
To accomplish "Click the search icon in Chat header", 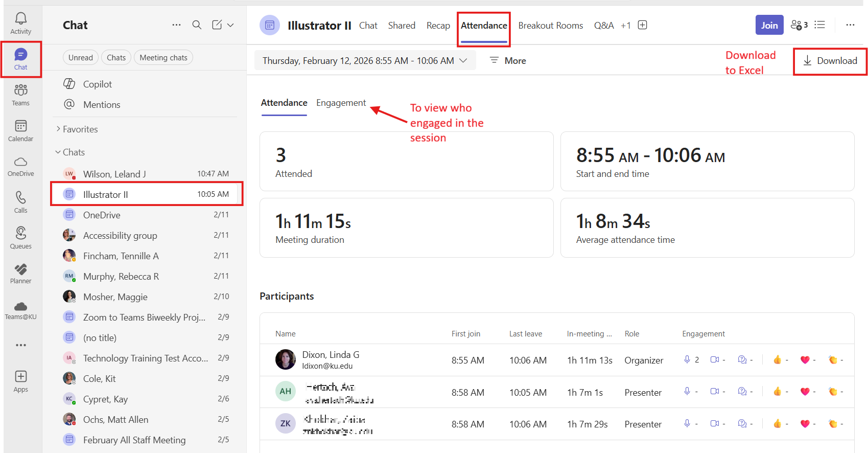I will click(x=197, y=25).
